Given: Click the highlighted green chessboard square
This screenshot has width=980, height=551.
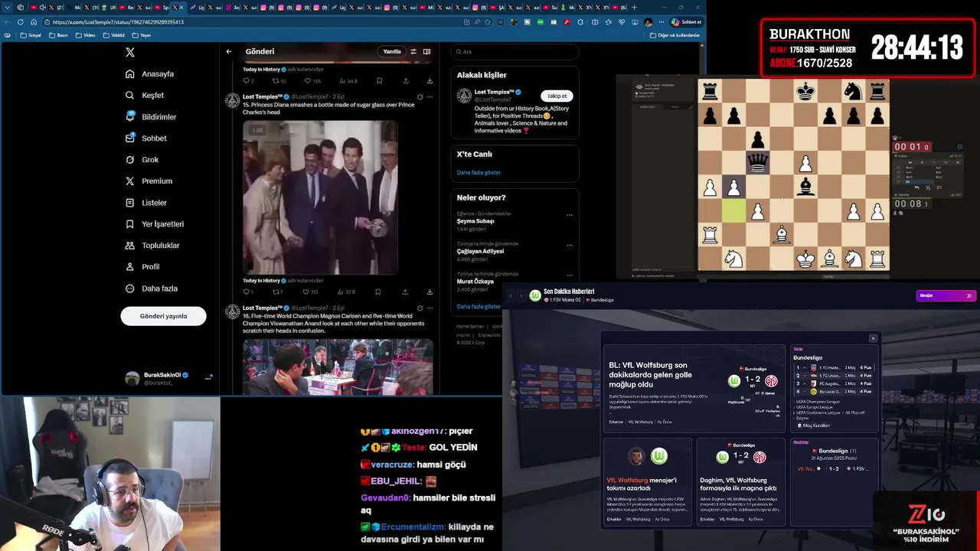Looking at the screenshot, I should pyautogui.click(x=733, y=210).
